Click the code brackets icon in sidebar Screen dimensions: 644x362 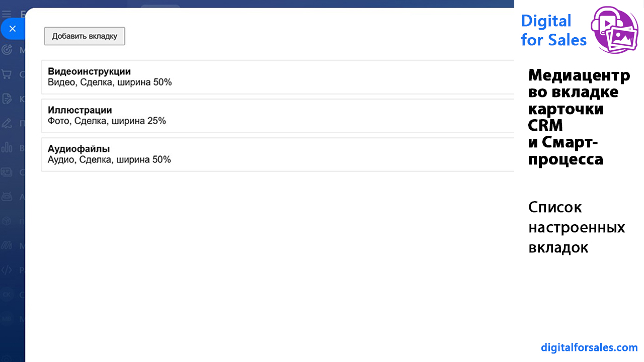coord(7,270)
